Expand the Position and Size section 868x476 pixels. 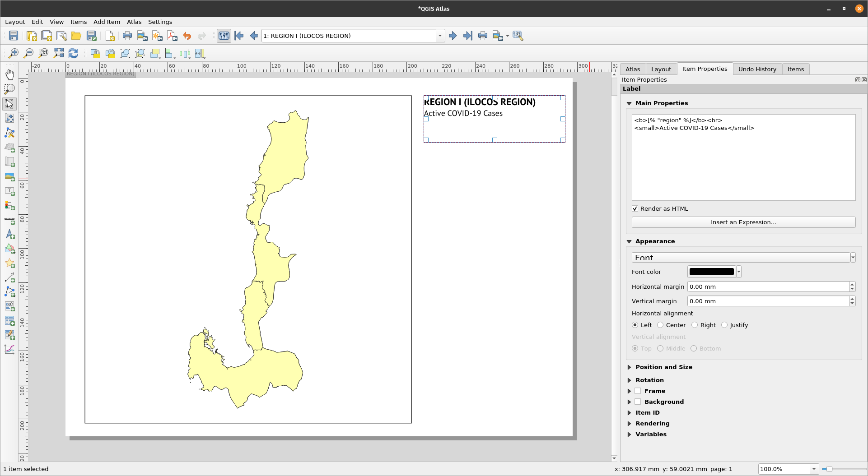pyautogui.click(x=629, y=367)
